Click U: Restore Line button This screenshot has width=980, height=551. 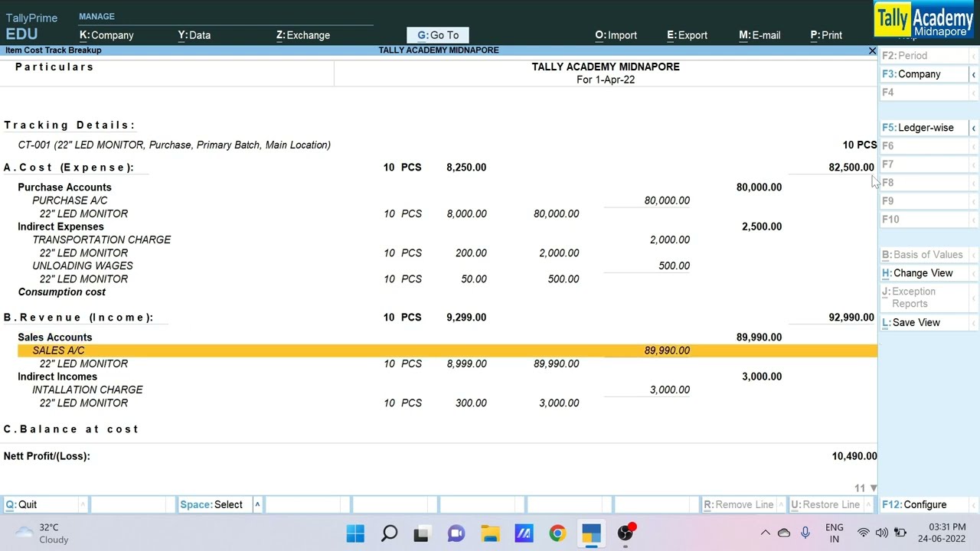825,504
